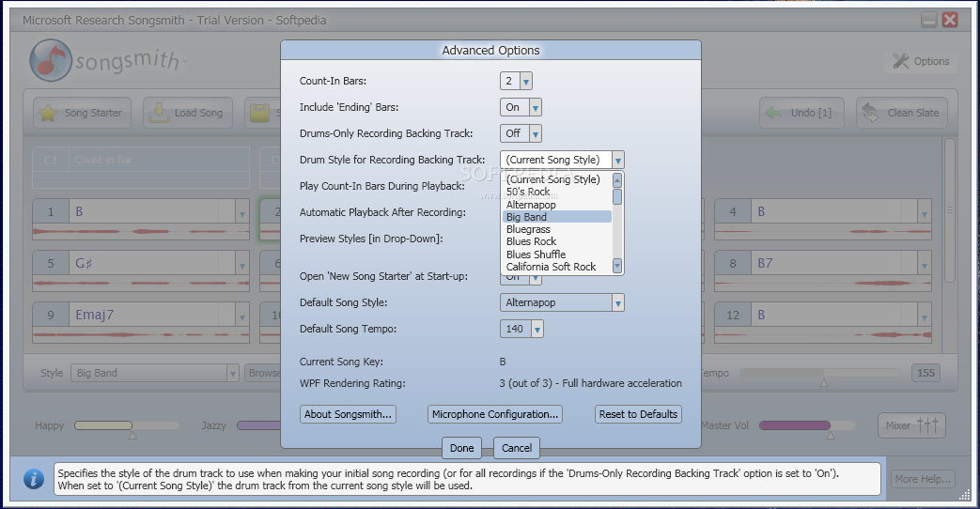Select California Soft Rock style
This screenshot has width=980, height=509.
[x=551, y=267]
